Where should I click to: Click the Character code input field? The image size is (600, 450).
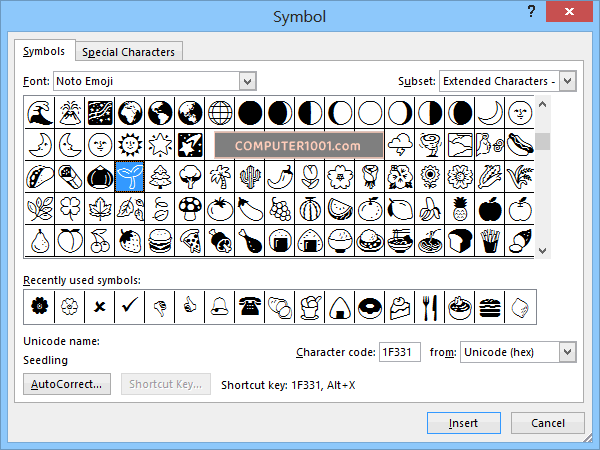pyautogui.click(x=399, y=352)
